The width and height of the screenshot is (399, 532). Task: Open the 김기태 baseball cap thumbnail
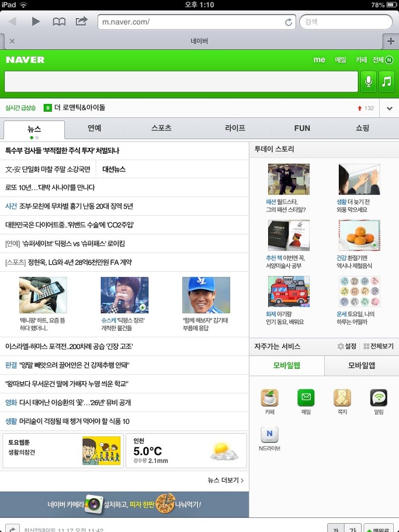[x=206, y=295]
